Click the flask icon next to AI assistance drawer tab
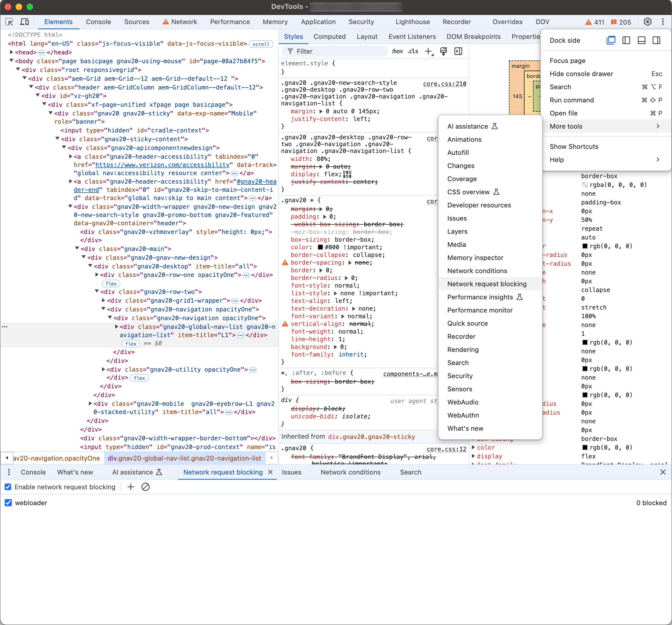Image resolution: width=672 pixels, height=625 pixels. click(159, 472)
